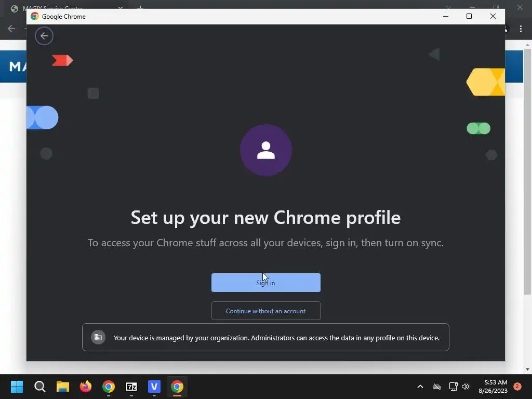
Task: Minimize the Google Chrome profile window
Action: pyautogui.click(x=446, y=16)
